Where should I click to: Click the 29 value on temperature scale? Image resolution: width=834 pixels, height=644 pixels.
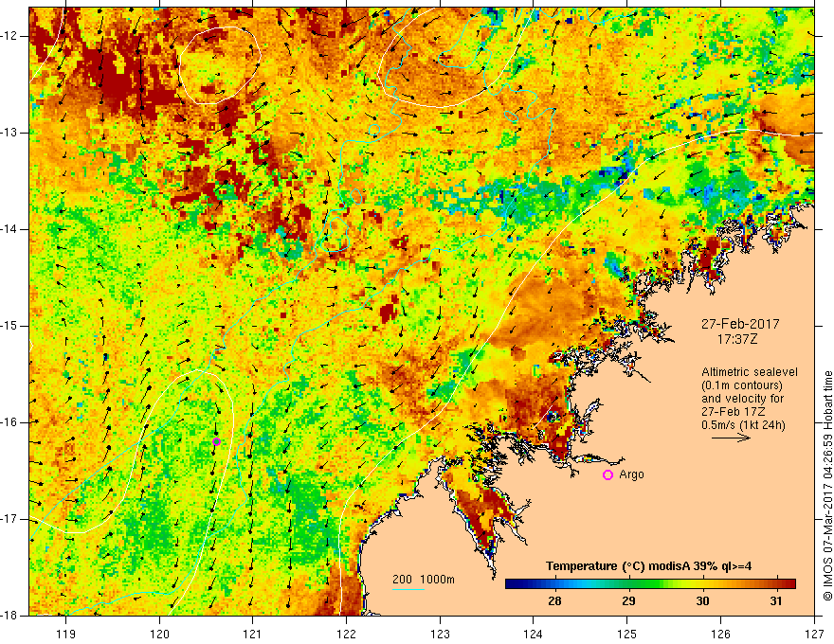(628, 601)
